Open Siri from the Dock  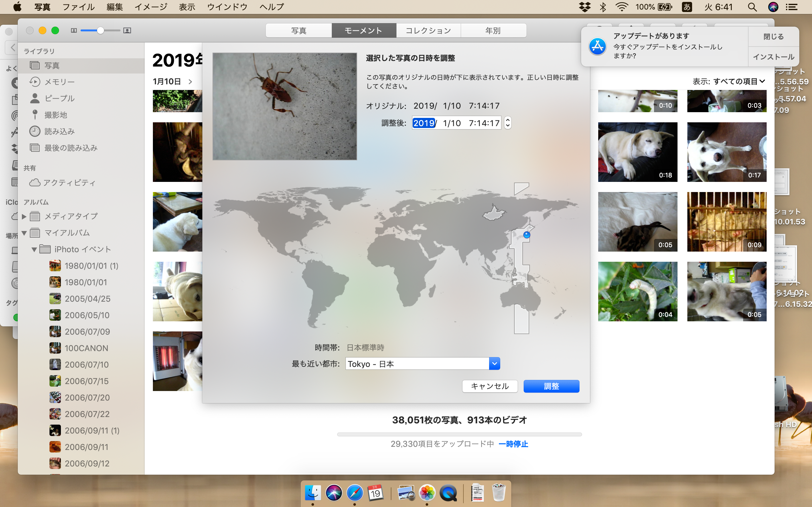pos(334,492)
